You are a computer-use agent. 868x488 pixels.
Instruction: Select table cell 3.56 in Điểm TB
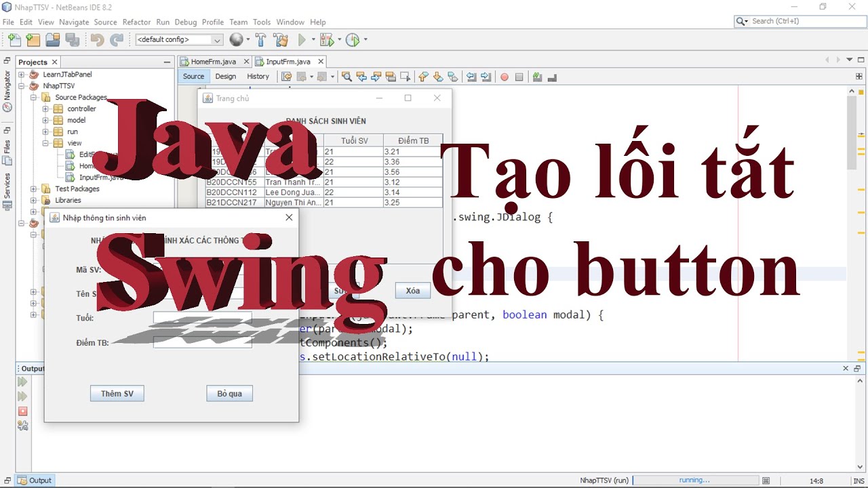(412, 172)
